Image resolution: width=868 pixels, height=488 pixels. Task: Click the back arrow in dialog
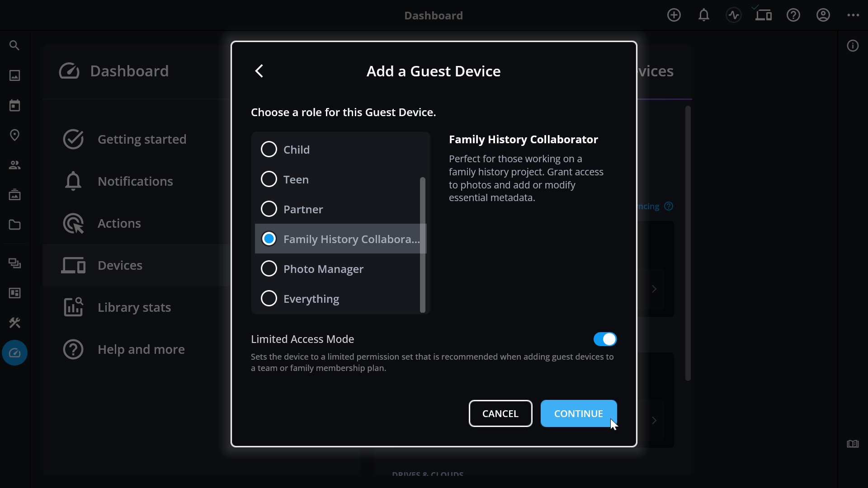tap(259, 71)
